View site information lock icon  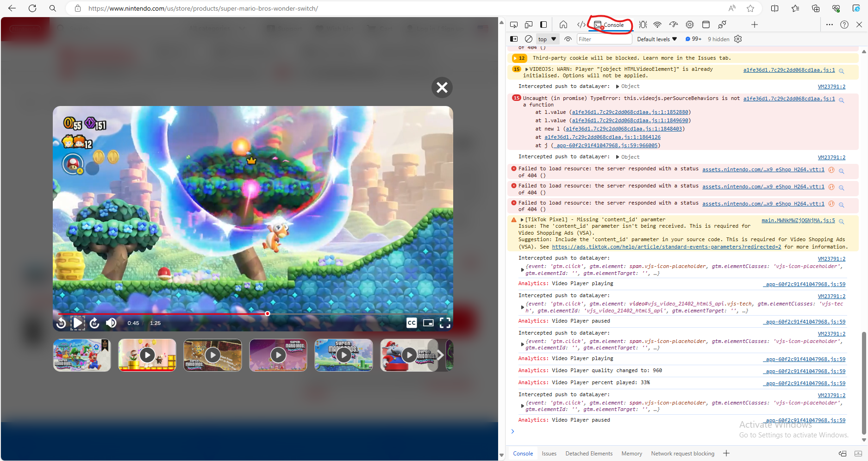tap(78, 8)
